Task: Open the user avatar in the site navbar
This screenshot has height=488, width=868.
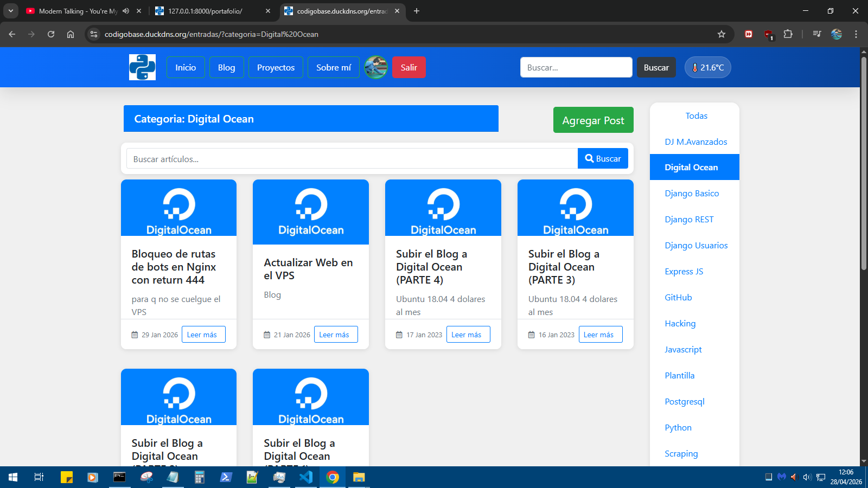Action: click(376, 67)
